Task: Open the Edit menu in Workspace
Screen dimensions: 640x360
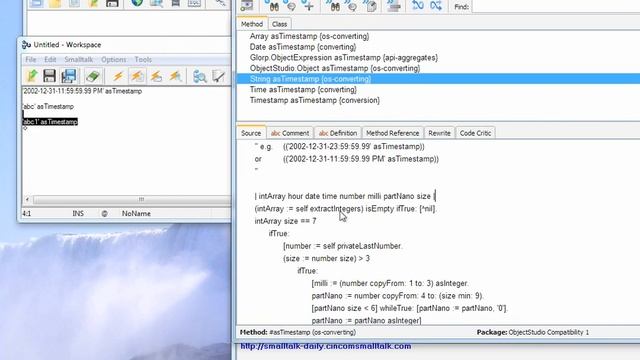Action: [50, 60]
